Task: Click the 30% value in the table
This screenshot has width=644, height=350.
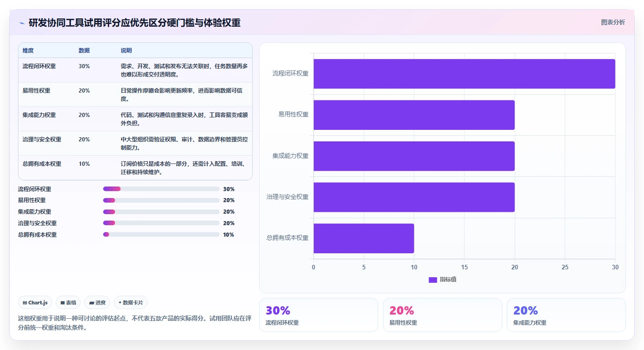Action: coord(84,66)
